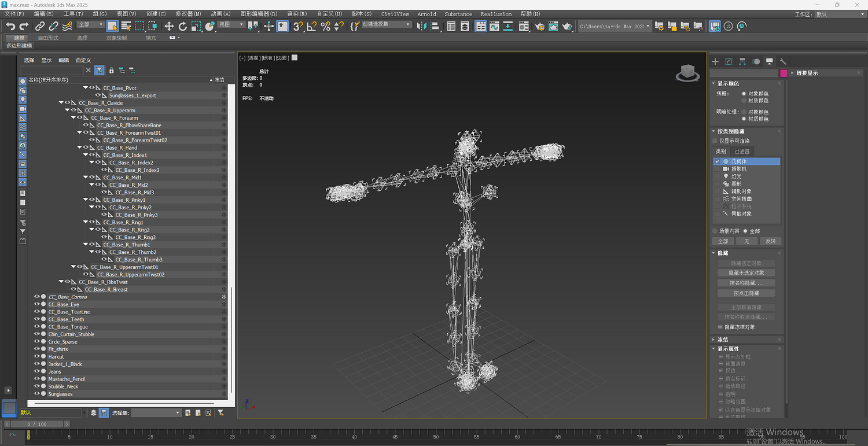
Task: Switch to the Modify command panel
Action: 729,61
